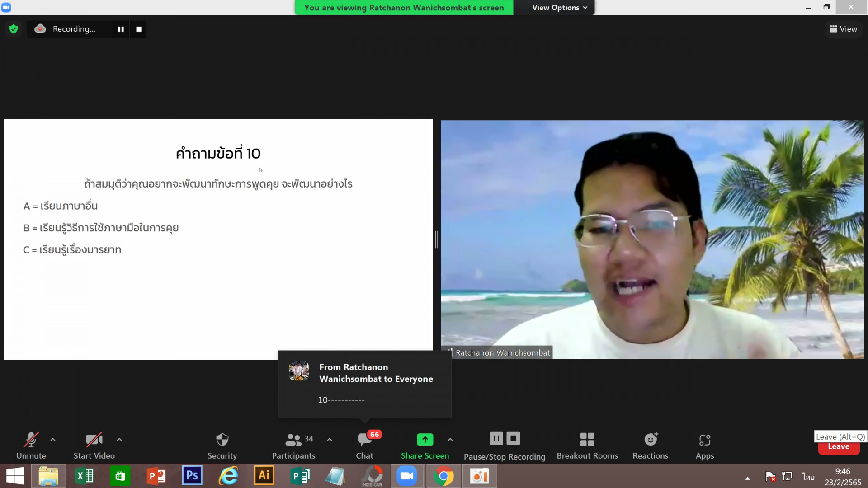Launch Photoshop from the taskbar
Image resolution: width=868 pixels, height=488 pixels.
click(x=192, y=476)
